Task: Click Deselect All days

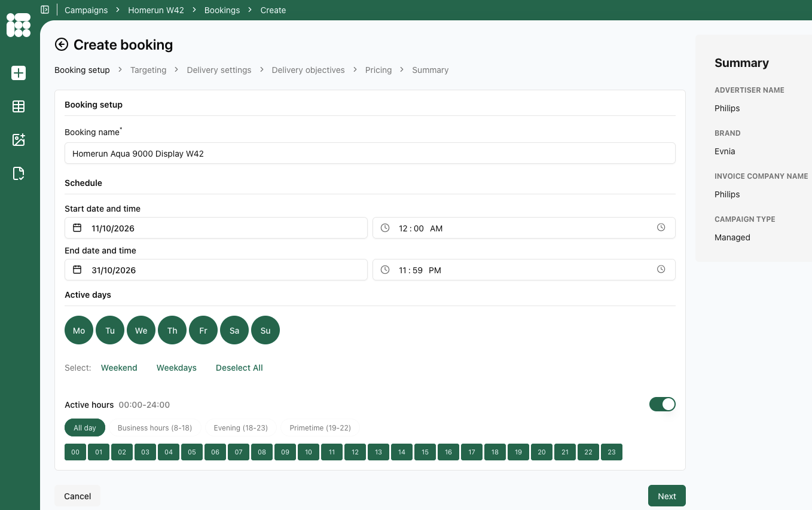Action: coord(239,368)
